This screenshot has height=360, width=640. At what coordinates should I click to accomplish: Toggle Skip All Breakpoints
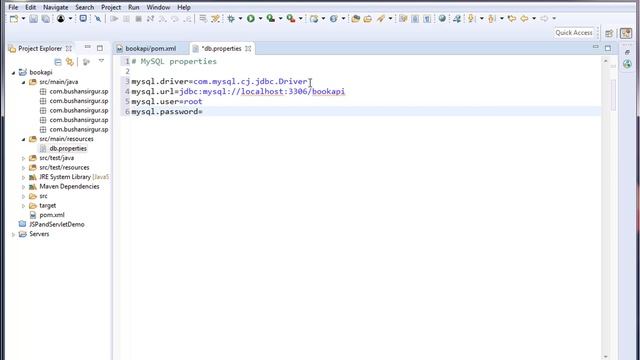[x=98, y=19]
